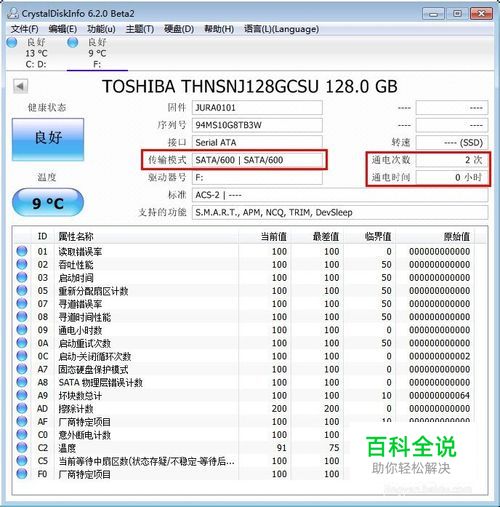Open the 编辑(E) menu
Image resolution: width=500 pixels, height=507 pixels.
(x=63, y=29)
